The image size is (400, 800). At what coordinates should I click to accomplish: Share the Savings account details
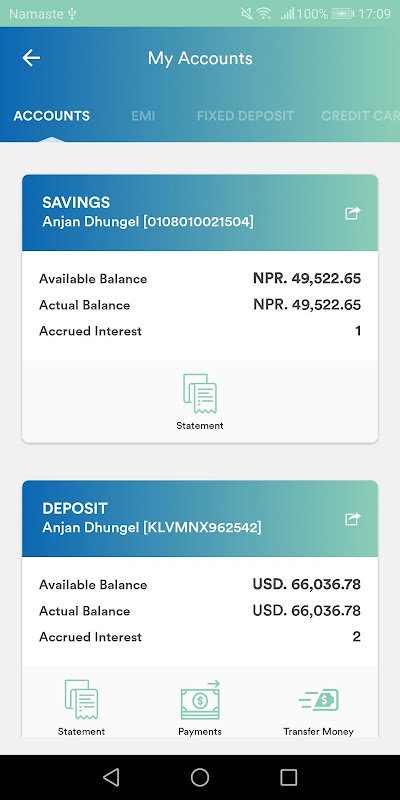coord(353,213)
